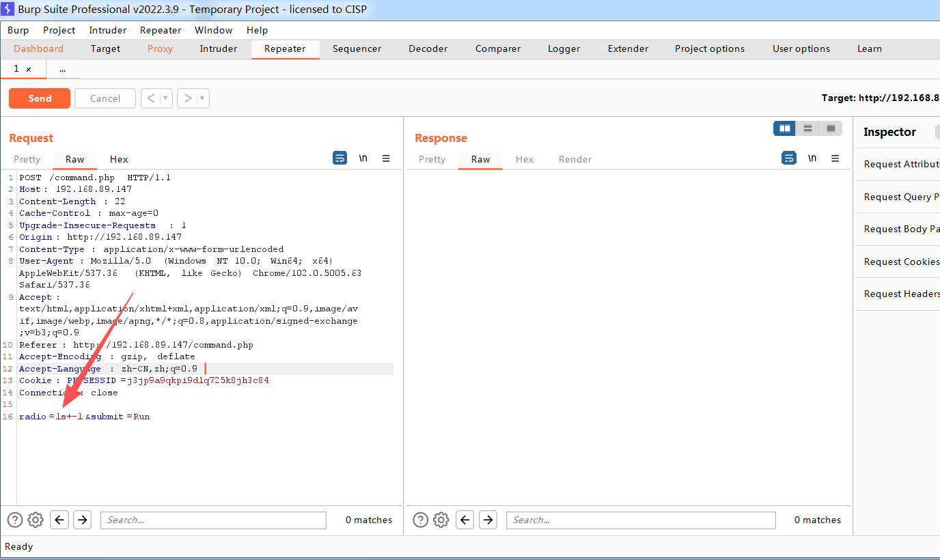
Task: Switch Request view to Pretty
Action: coord(27,159)
